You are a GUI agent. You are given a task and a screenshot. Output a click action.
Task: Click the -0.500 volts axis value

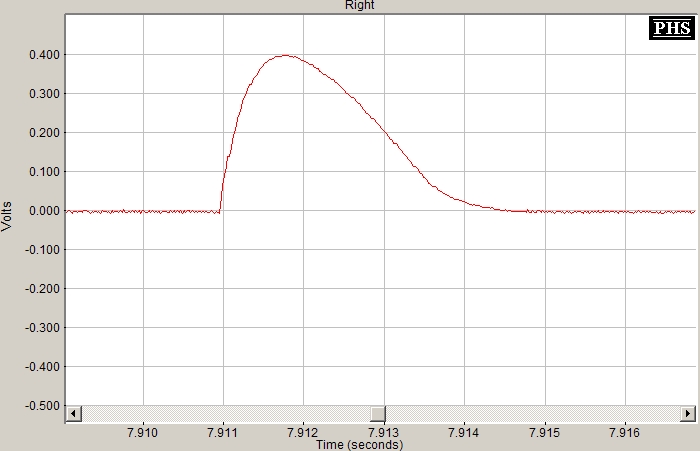[42, 406]
